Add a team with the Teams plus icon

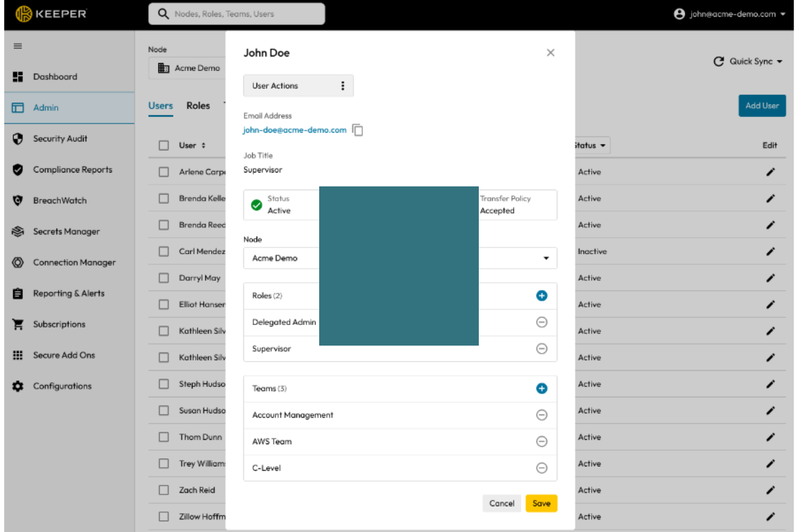[x=542, y=389]
